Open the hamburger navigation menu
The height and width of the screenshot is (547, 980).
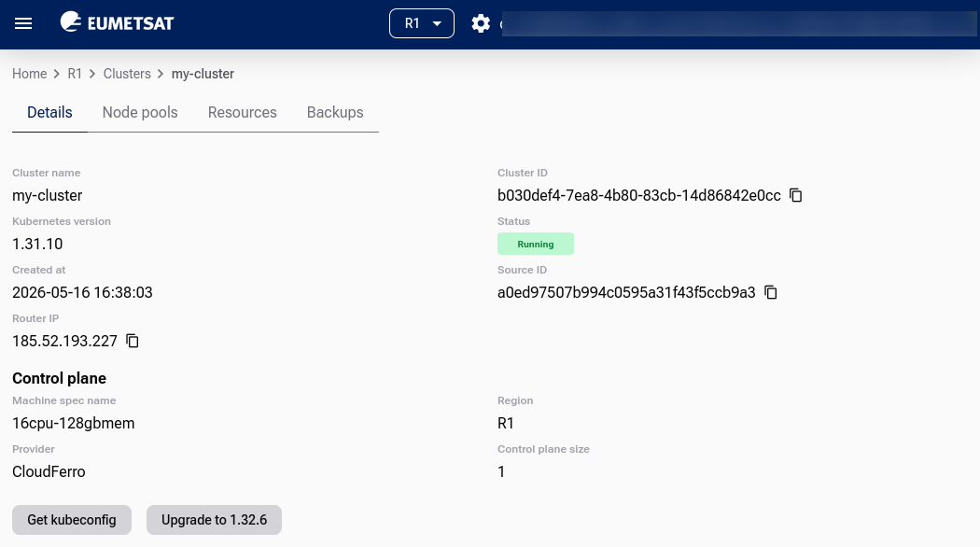click(23, 23)
